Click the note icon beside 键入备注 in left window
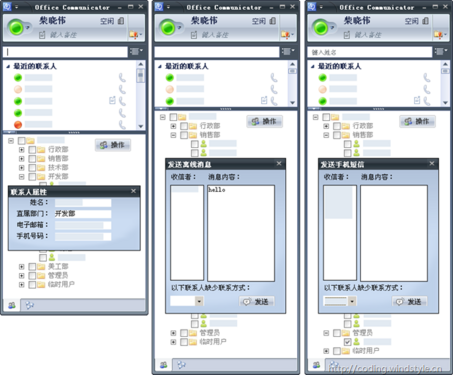Viewport: 453px width, 375px height. (42, 35)
